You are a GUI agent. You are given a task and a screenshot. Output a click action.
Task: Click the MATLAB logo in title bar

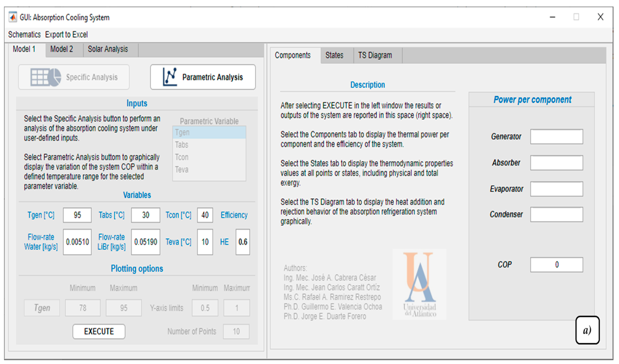tap(13, 17)
